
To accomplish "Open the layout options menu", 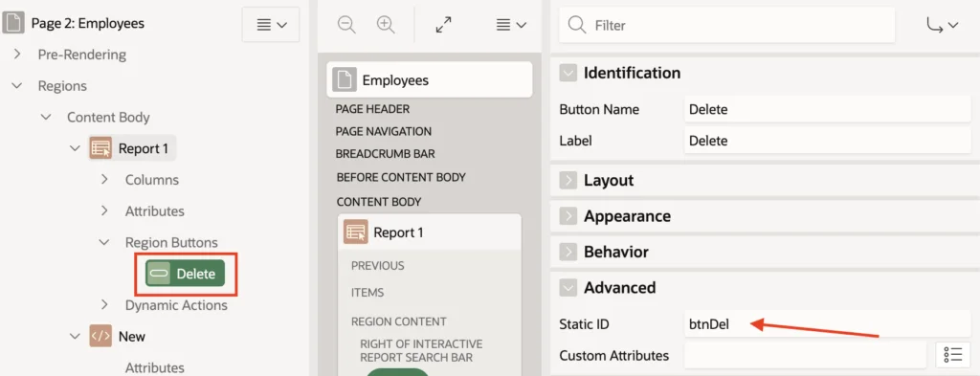I will pyautogui.click(x=511, y=25).
